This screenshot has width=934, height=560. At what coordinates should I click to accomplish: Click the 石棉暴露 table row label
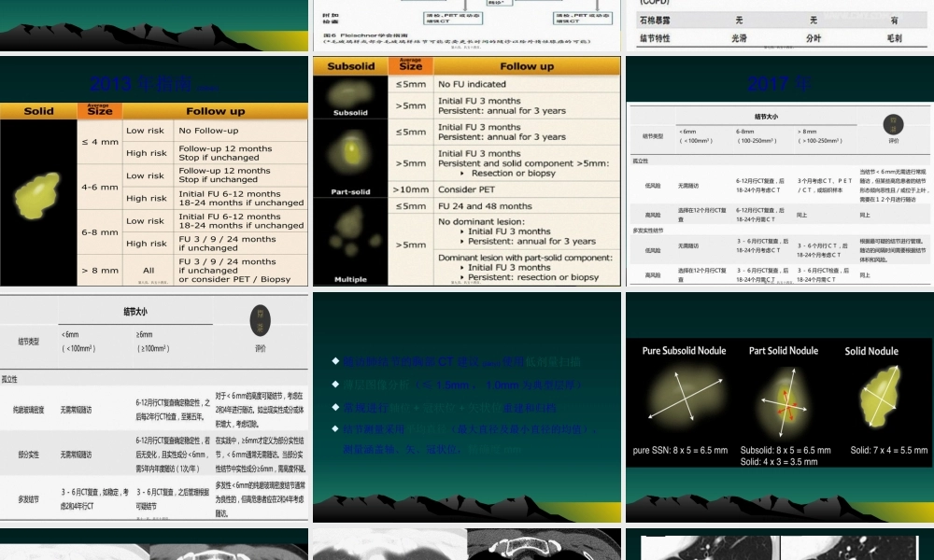(x=663, y=20)
